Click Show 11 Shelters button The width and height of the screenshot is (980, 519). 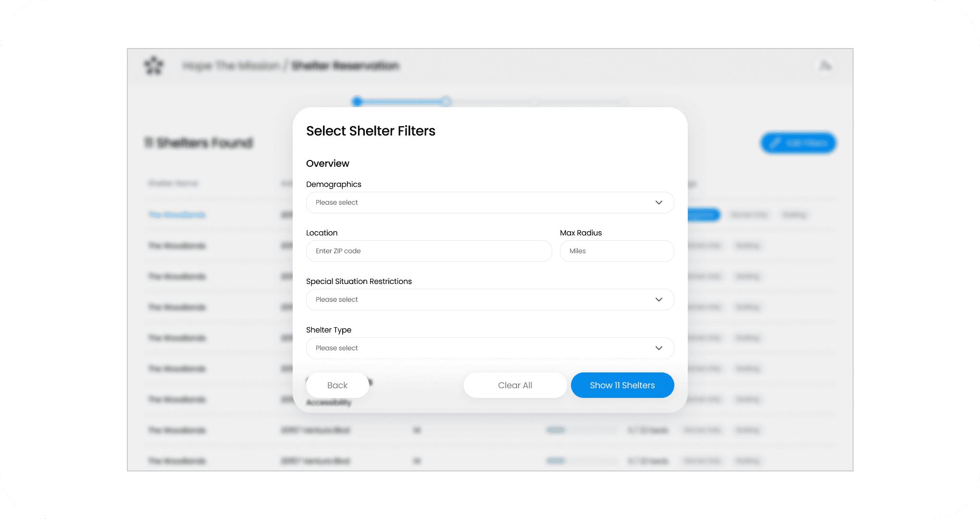(x=622, y=385)
